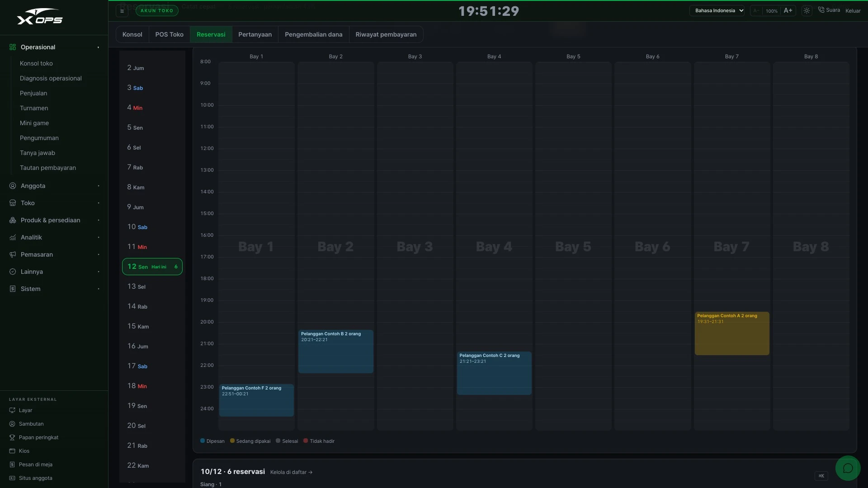Screen dimensions: 868x488
Task: Select date 17 Sab in date list
Action: pyautogui.click(x=152, y=366)
